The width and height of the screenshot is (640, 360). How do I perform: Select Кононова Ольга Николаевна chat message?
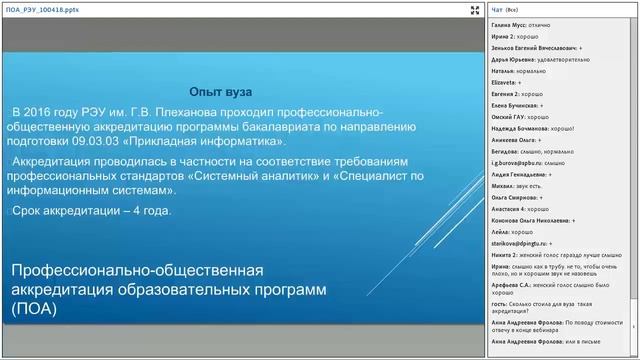click(x=533, y=220)
